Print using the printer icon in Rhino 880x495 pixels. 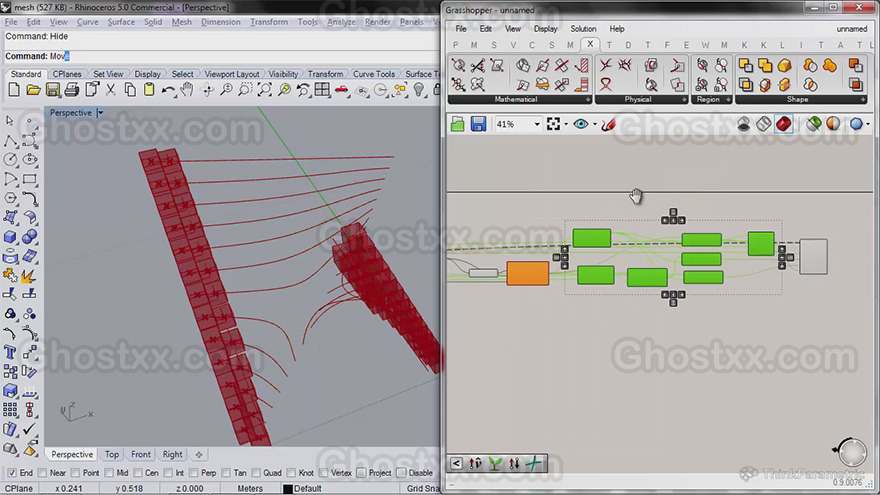[x=72, y=90]
